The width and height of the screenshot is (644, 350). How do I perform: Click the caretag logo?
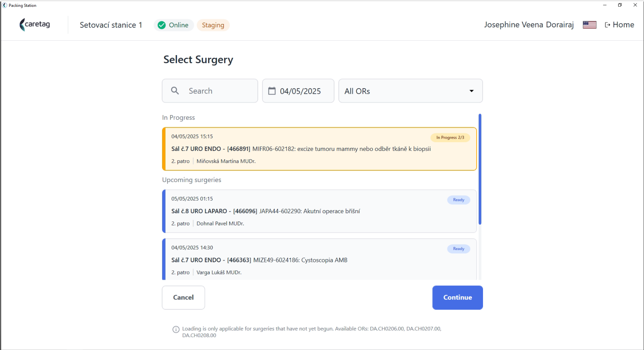click(x=35, y=25)
